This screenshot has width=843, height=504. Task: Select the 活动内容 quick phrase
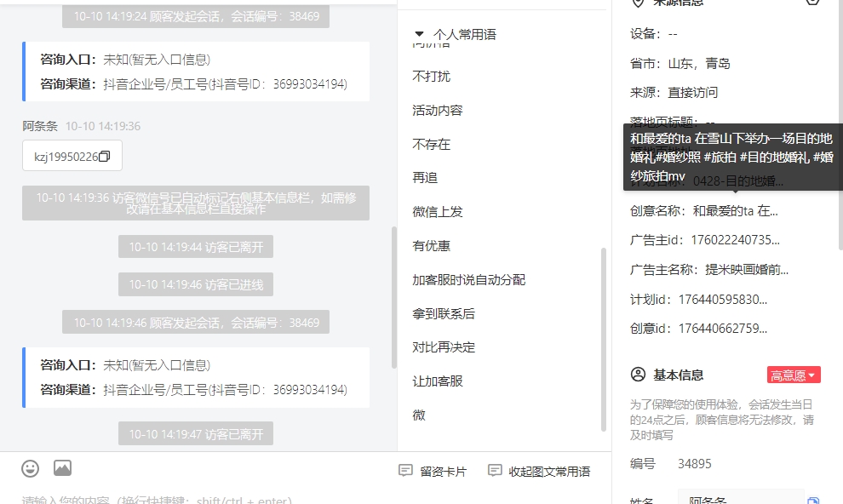(x=438, y=110)
